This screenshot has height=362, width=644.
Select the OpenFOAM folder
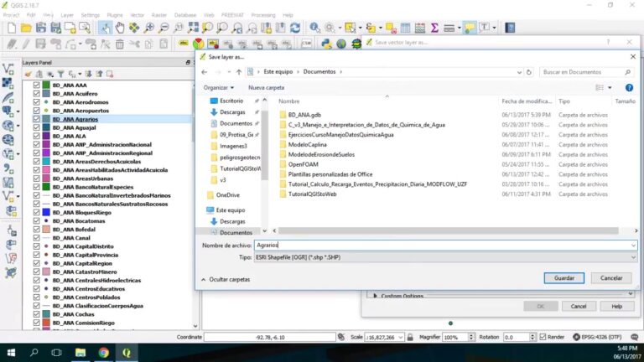tap(303, 164)
